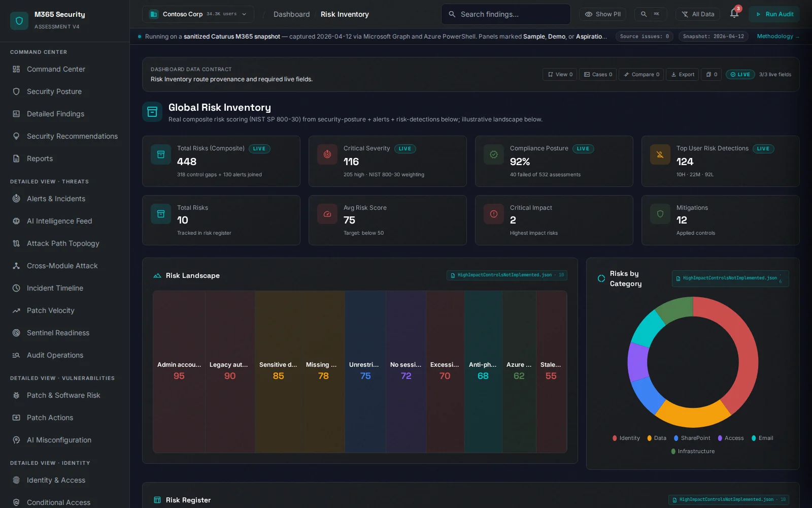Click the Detailed Findings chart icon
812x508 pixels.
[x=16, y=114]
